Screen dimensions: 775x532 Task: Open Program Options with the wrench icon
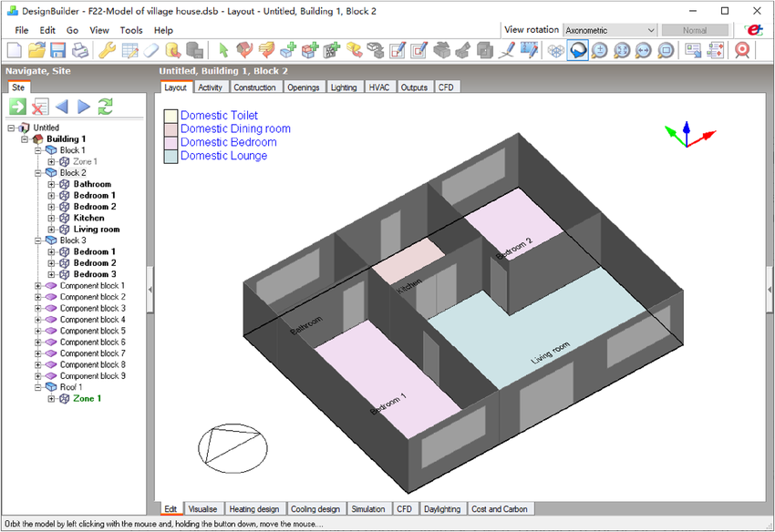pyautogui.click(x=107, y=50)
